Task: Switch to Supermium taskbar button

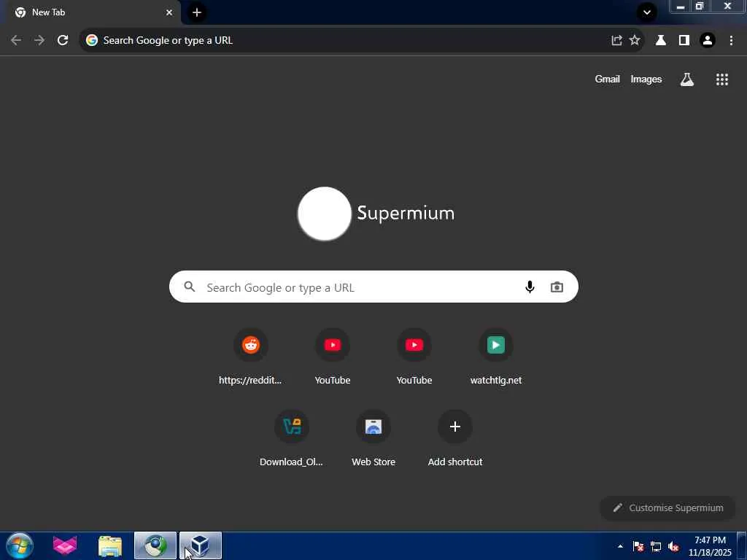Action: click(155, 545)
